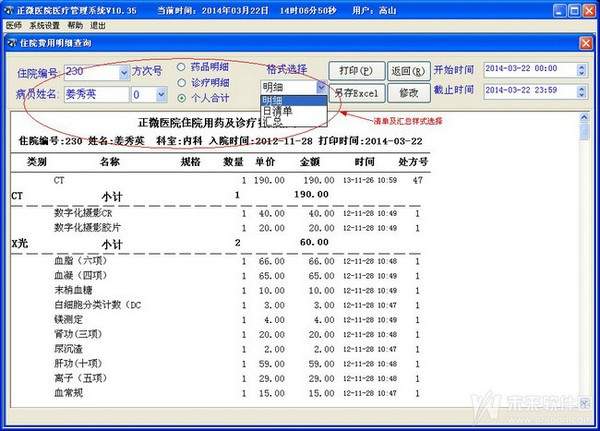The height and width of the screenshot is (431, 600).
Task: Open the 帮助 menu
Action: click(77, 24)
